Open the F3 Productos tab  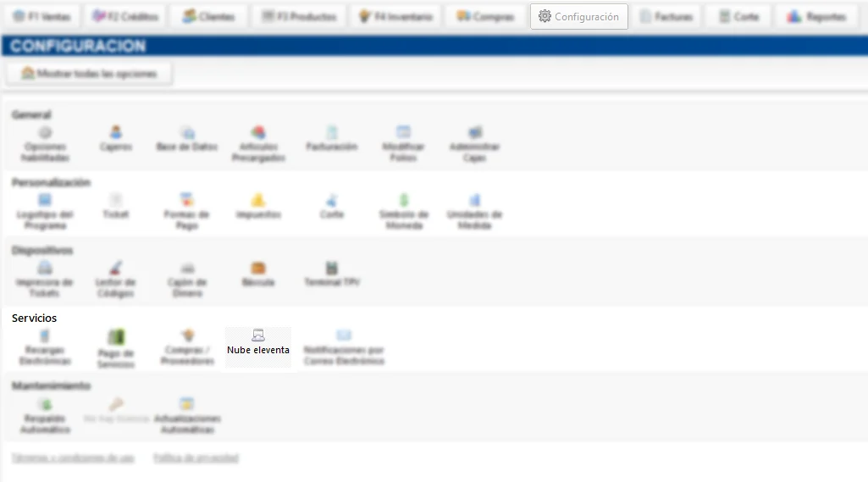pos(299,17)
